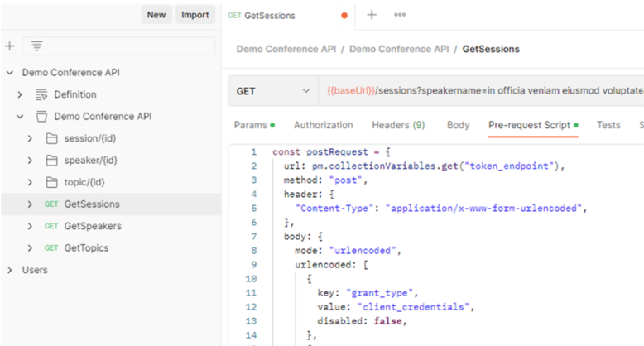The height and width of the screenshot is (346, 644).
Task: Click the Import button
Action: [x=195, y=15]
